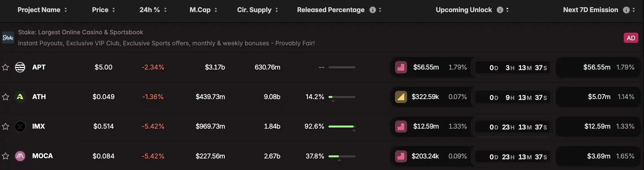
Task: Toggle the favorite star for ATH
Action: click(5, 97)
